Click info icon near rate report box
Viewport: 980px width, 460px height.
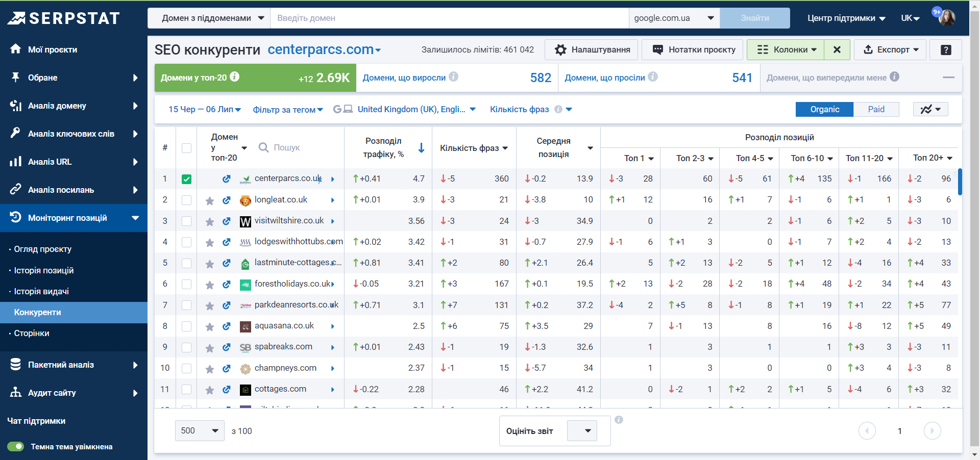[619, 420]
